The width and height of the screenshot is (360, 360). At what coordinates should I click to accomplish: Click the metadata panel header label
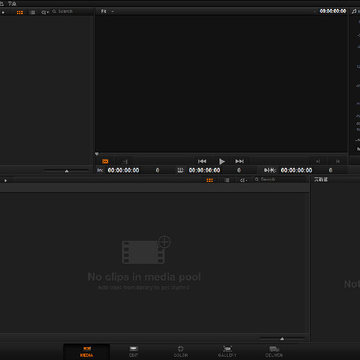click(x=321, y=180)
